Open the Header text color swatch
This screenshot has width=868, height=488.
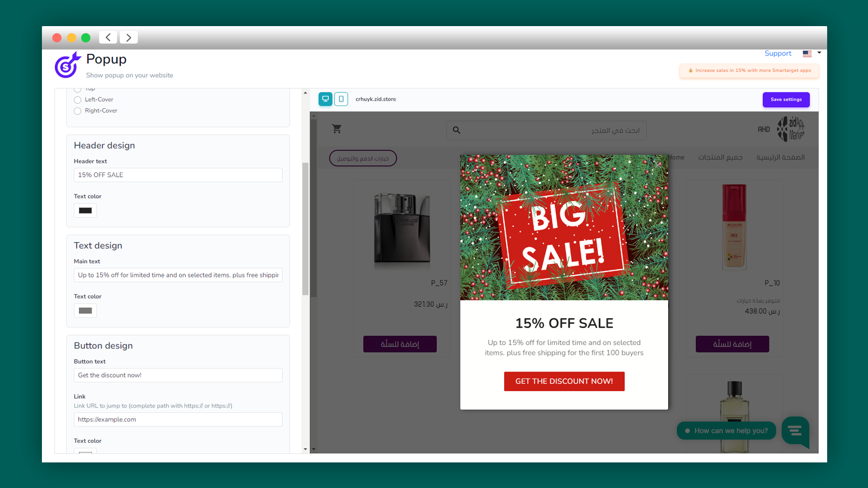85,211
